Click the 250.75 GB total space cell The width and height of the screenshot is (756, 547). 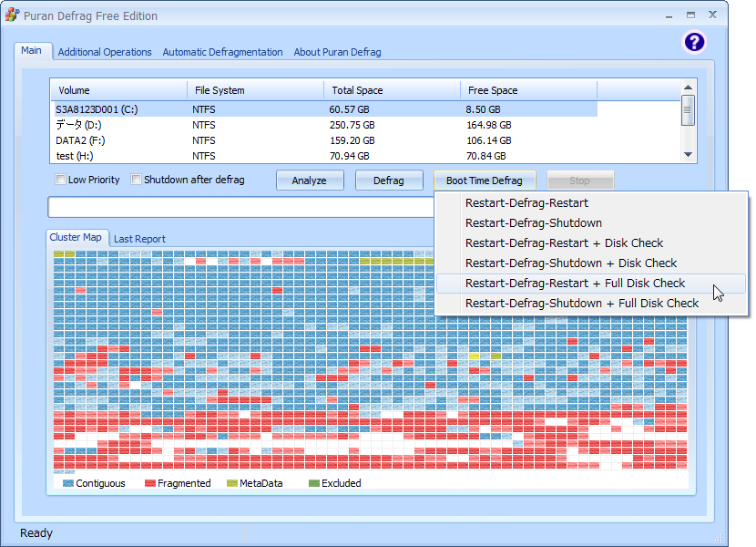click(x=352, y=125)
